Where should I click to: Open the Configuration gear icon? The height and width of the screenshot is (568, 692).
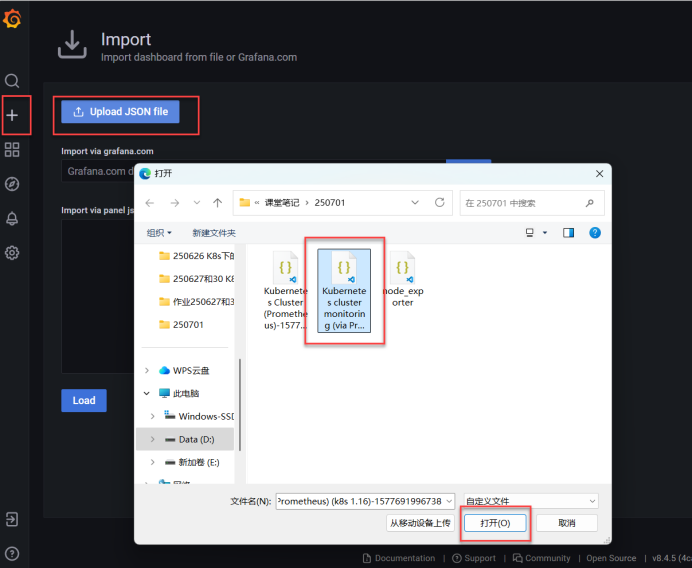click(12, 253)
